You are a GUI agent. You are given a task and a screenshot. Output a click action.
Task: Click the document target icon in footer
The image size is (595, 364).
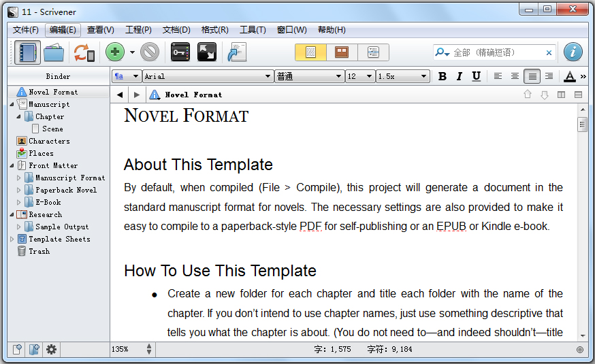coord(580,350)
